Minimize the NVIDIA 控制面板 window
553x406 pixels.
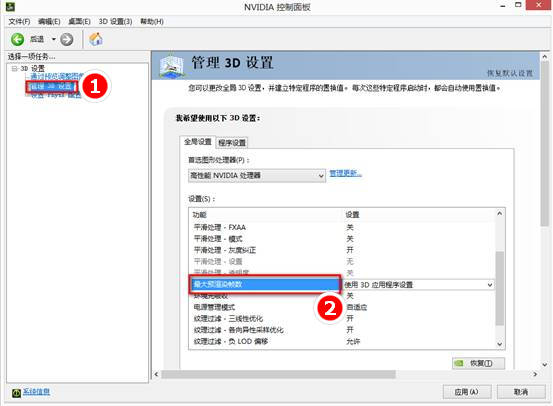point(503,6)
